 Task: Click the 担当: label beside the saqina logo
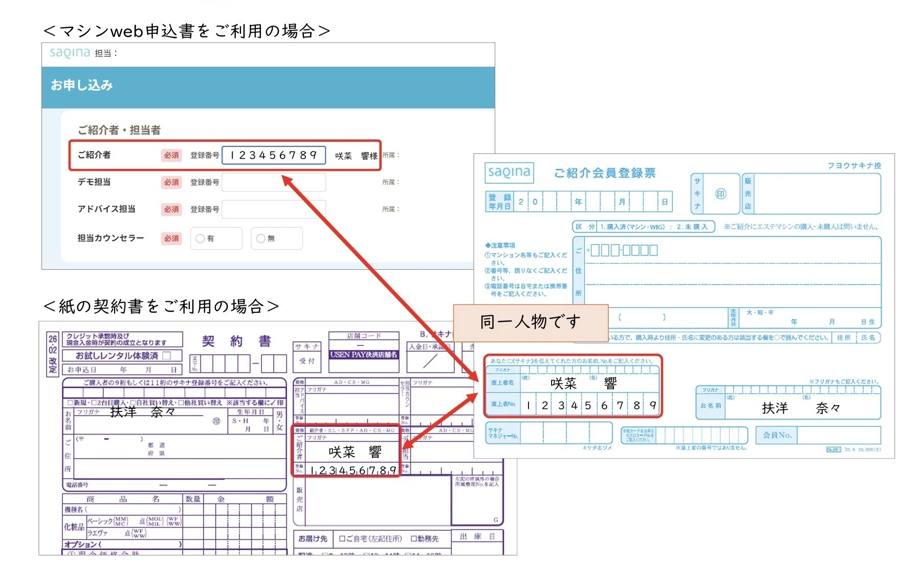pos(106,53)
